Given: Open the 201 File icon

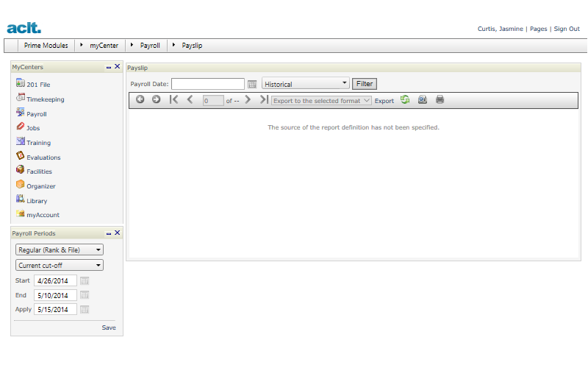Looking at the screenshot, I should (21, 82).
